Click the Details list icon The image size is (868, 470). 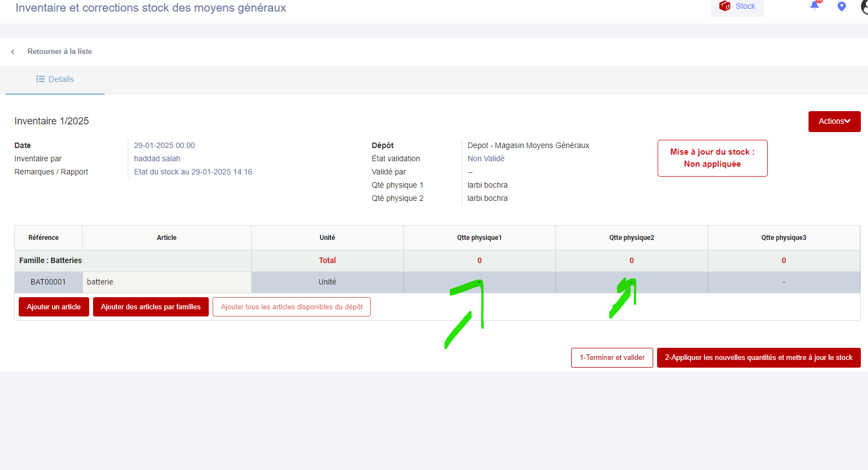point(40,79)
